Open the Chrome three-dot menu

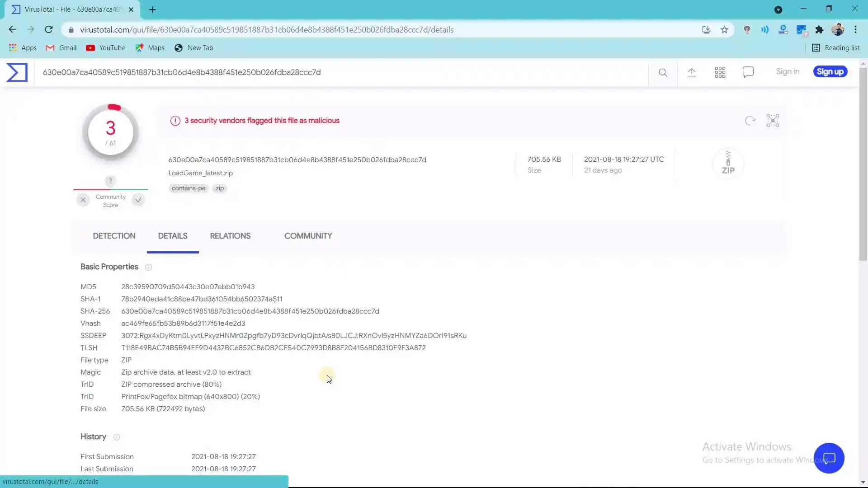pos(855,30)
